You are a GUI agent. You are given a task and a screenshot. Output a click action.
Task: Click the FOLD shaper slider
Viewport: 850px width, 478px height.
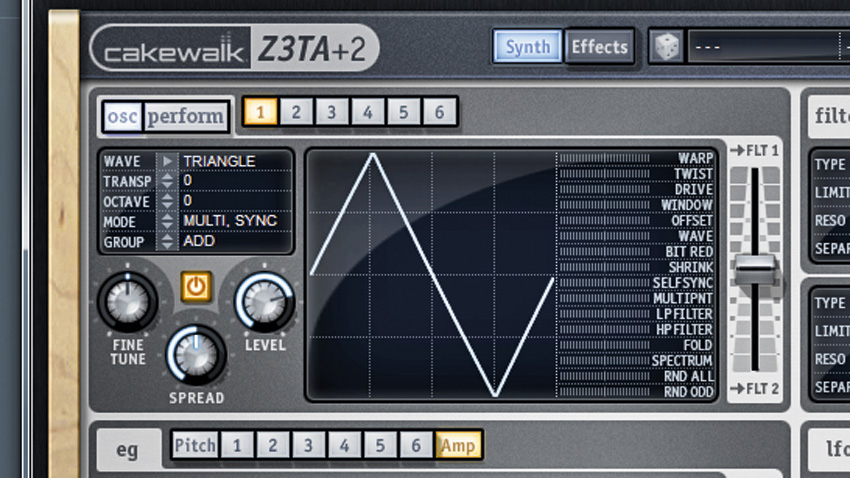tap(604, 345)
